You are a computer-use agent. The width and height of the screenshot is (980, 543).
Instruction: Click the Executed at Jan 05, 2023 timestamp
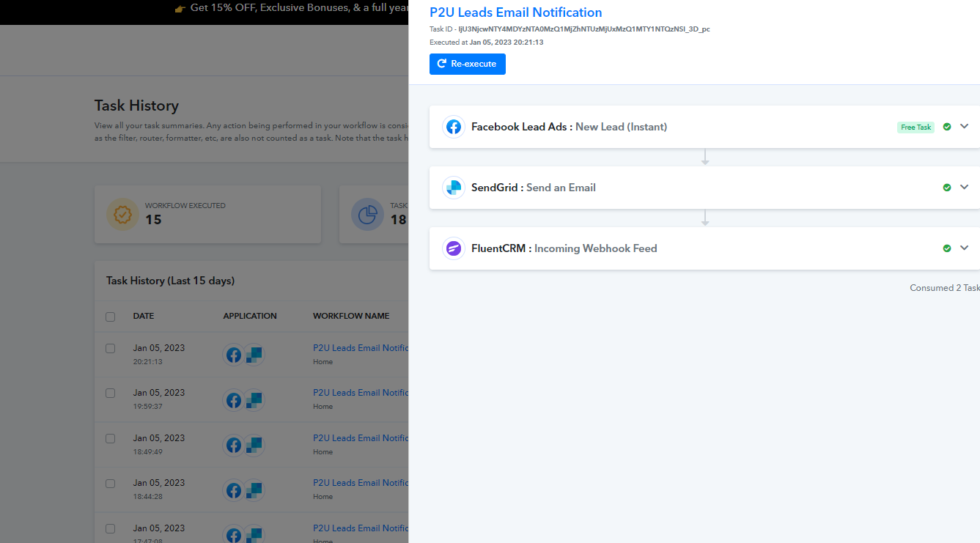click(x=486, y=43)
